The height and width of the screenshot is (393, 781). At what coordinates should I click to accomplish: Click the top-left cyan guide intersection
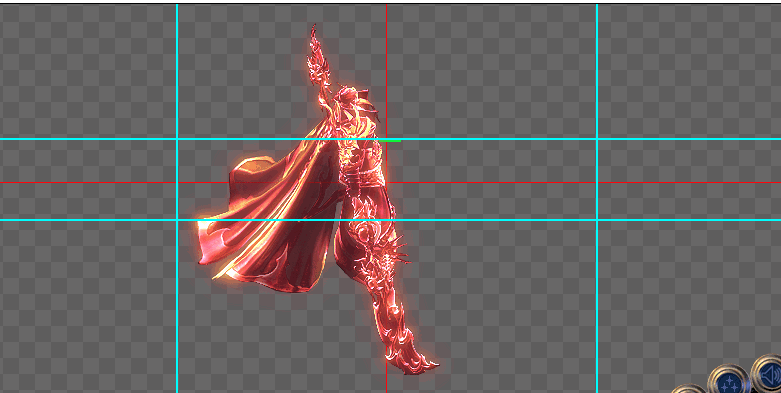click(177, 139)
